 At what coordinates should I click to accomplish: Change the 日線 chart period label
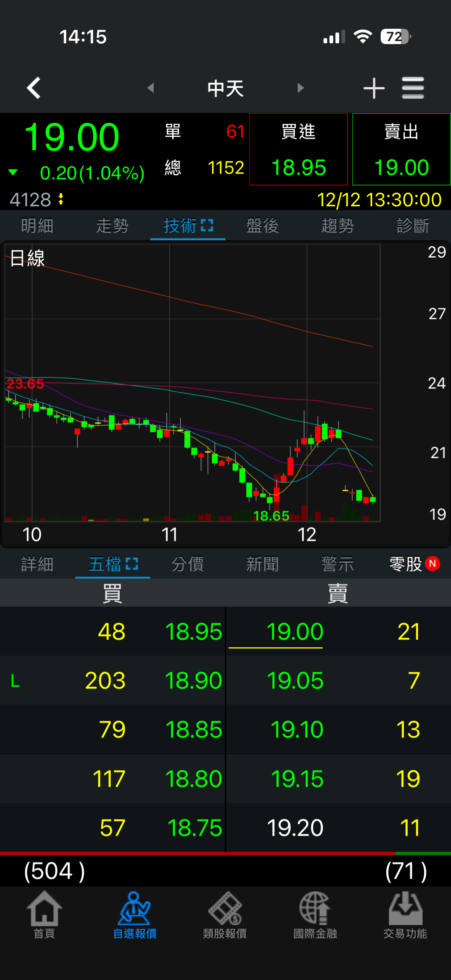[x=27, y=258]
